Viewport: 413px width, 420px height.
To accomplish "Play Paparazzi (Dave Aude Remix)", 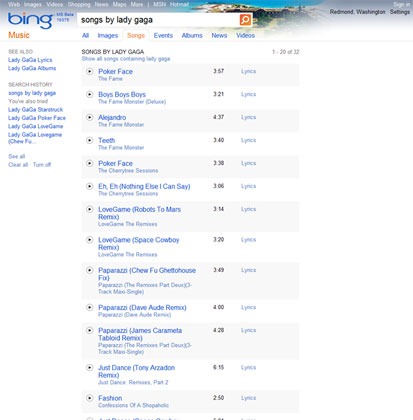I will click(90, 307).
